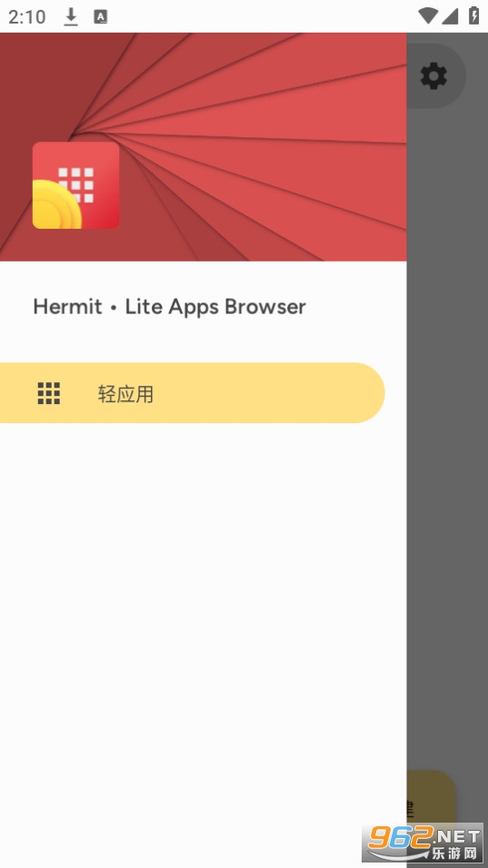Viewport: 488px width, 868px height.
Task: Tap the Hermit app logo in header
Action: tap(76, 185)
